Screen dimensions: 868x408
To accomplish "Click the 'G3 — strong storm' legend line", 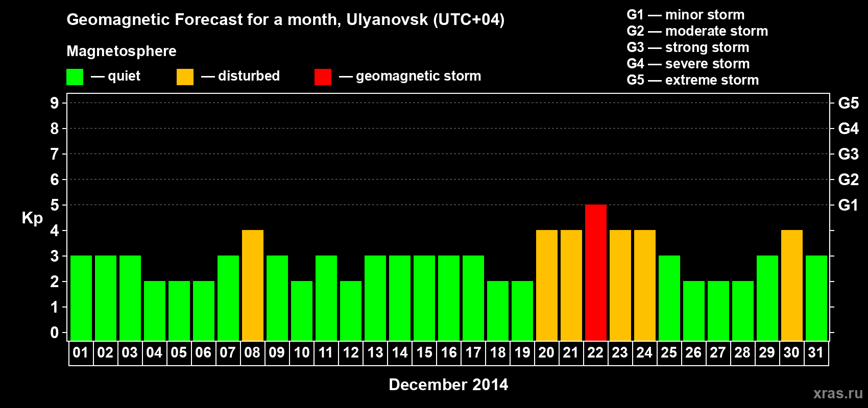I will [x=688, y=47].
